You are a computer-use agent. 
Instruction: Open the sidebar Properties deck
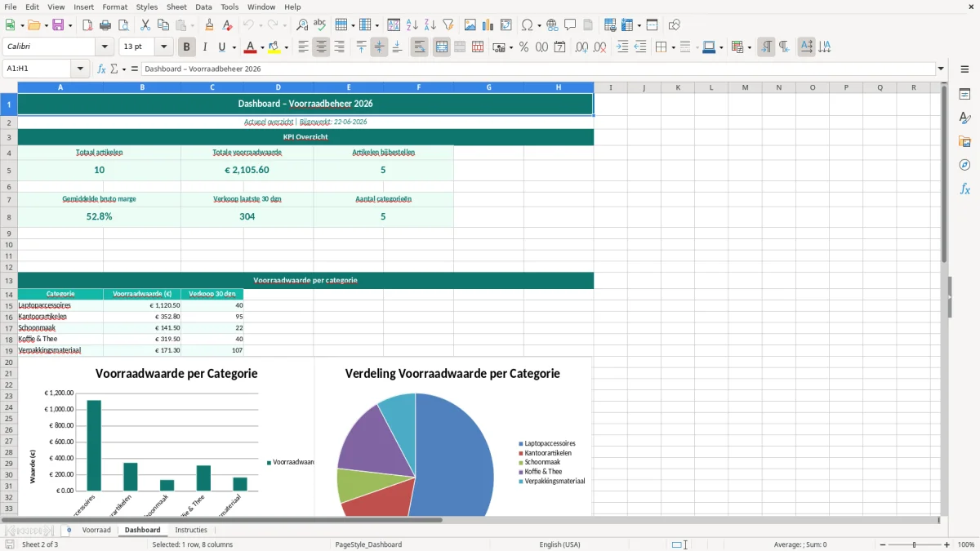(x=964, y=95)
